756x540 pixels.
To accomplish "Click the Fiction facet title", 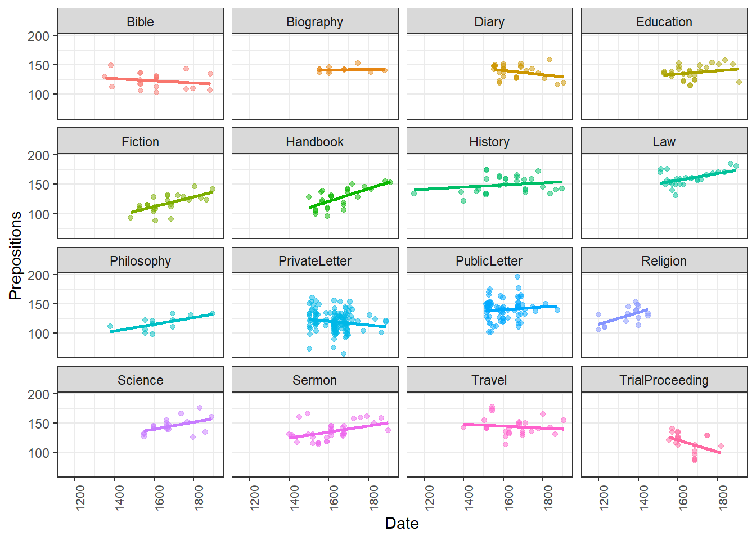I will (140, 142).
